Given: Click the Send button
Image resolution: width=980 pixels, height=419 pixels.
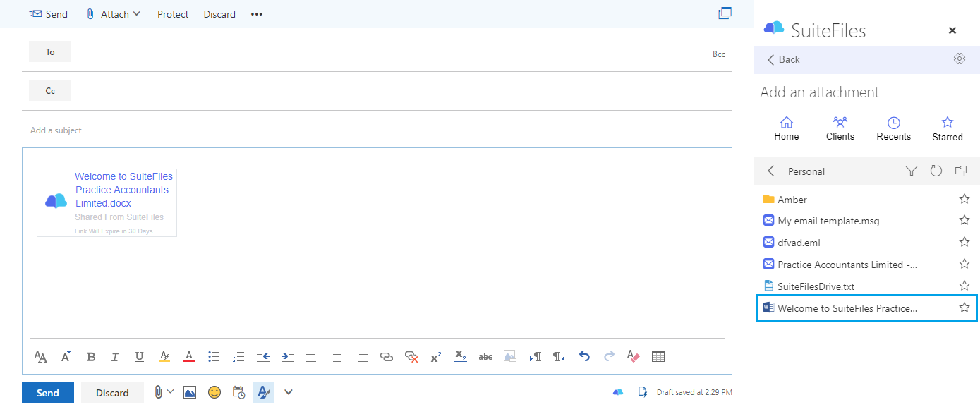Looking at the screenshot, I should tap(47, 391).
